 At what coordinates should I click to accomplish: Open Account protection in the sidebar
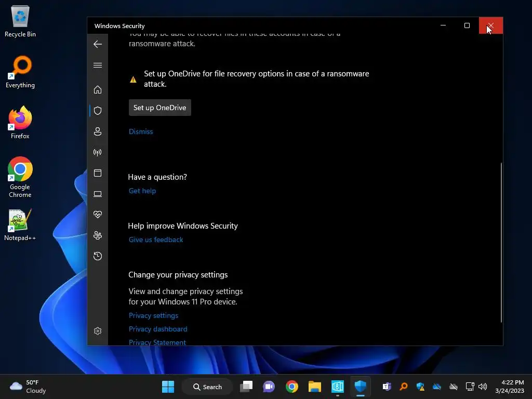97,131
